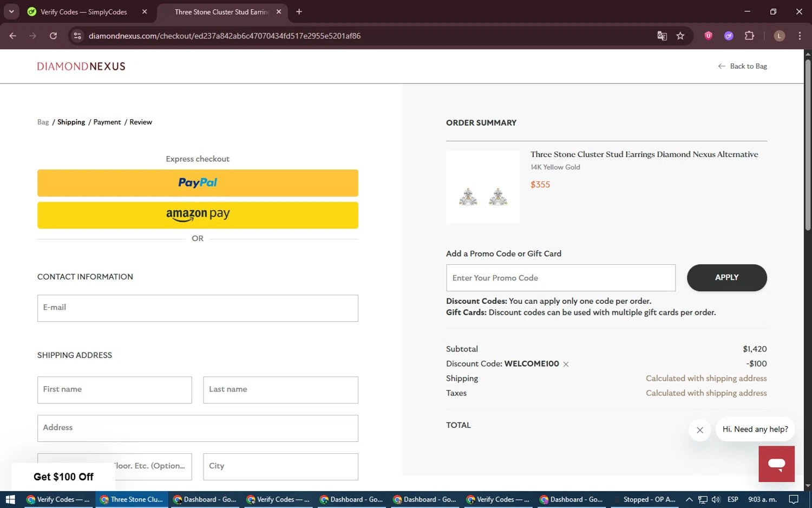812x508 pixels.
Task: Open the red chat widget button
Action: click(776, 464)
